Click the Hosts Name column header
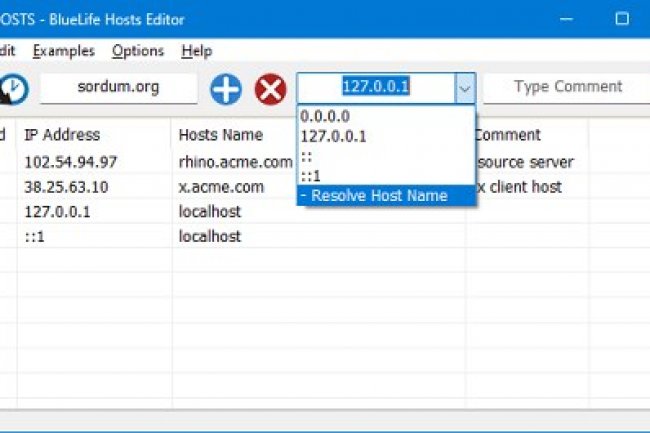Image resolution: width=650 pixels, height=433 pixels. pos(221,135)
